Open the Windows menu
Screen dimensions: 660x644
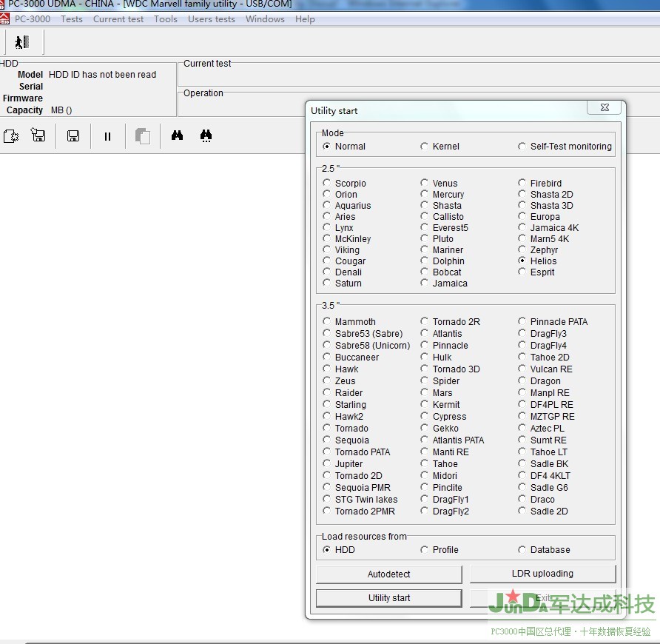(x=265, y=19)
